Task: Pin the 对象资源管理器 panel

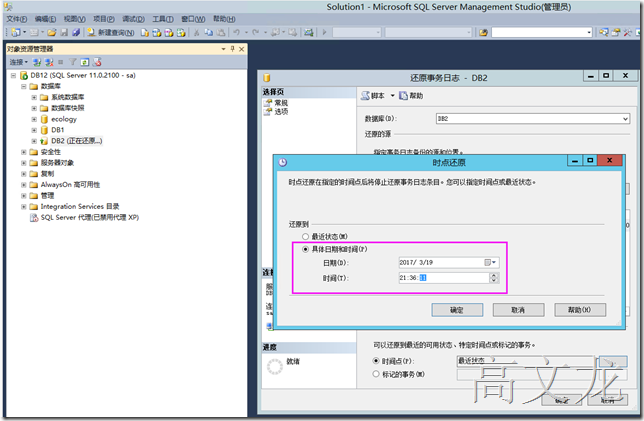Action: (x=232, y=49)
